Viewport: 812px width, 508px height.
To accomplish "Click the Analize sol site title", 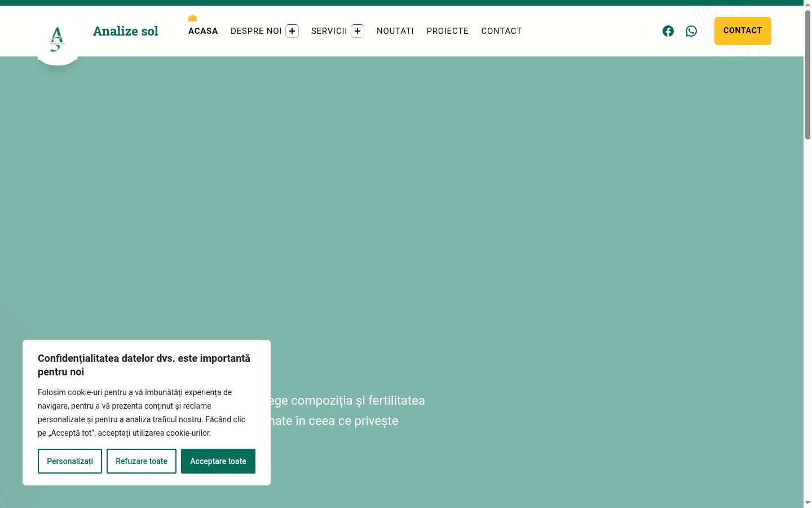I will point(126,31).
